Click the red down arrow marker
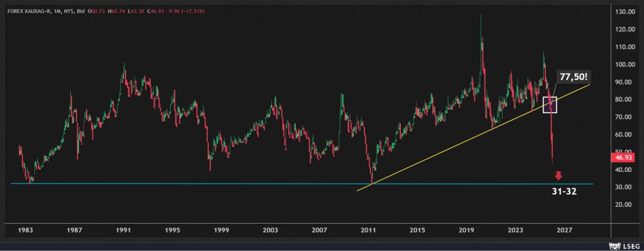The image size is (644, 251). (559, 175)
